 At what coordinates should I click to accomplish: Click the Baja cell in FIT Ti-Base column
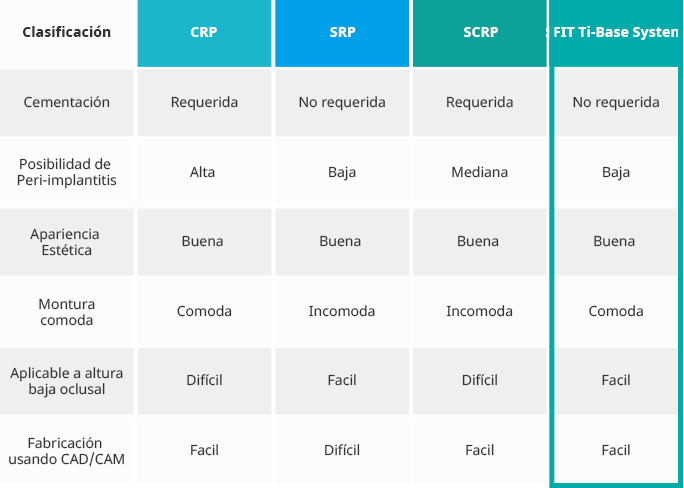616,172
